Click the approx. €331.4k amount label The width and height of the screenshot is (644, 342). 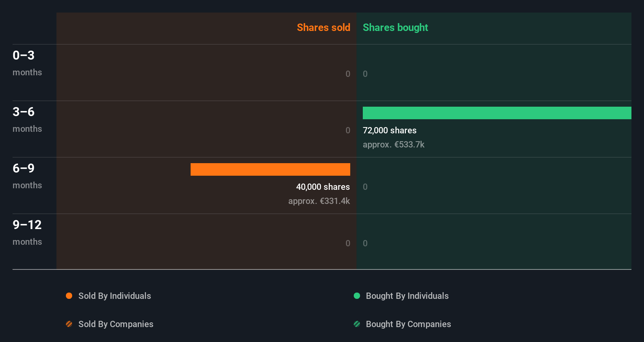tap(319, 201)
